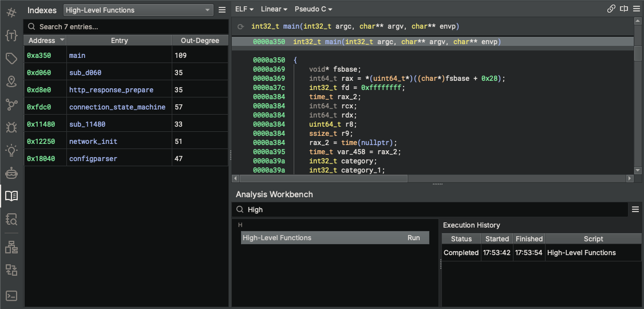Click Out-Degree value 57
Image resolution: width=644 pixels, height=309 pixels.
[x=178, y=107]
